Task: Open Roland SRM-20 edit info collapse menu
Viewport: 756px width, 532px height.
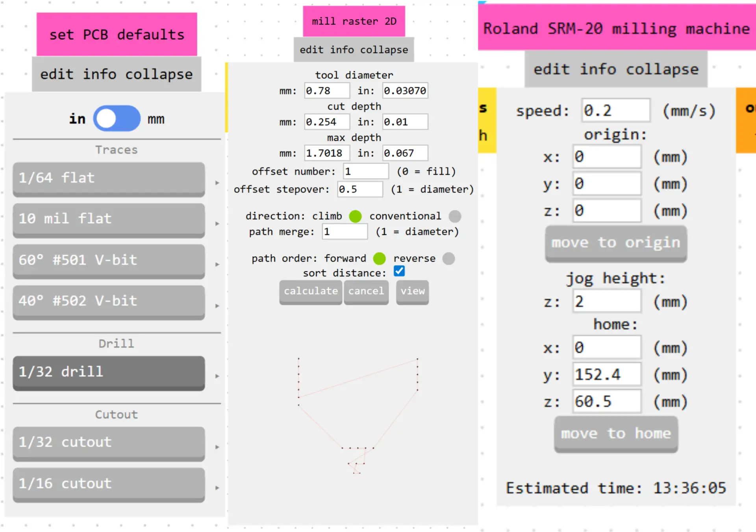Action: point(616,70)
